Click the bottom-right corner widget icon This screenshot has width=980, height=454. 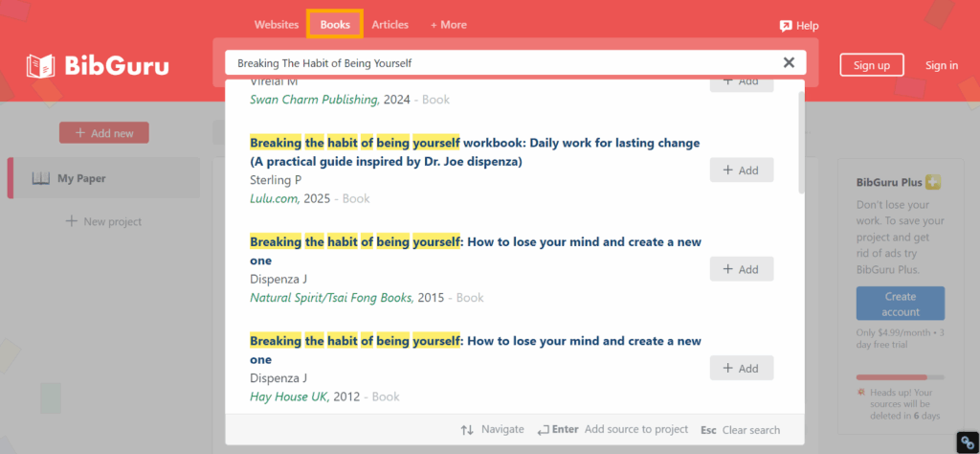tap(967, 441)
